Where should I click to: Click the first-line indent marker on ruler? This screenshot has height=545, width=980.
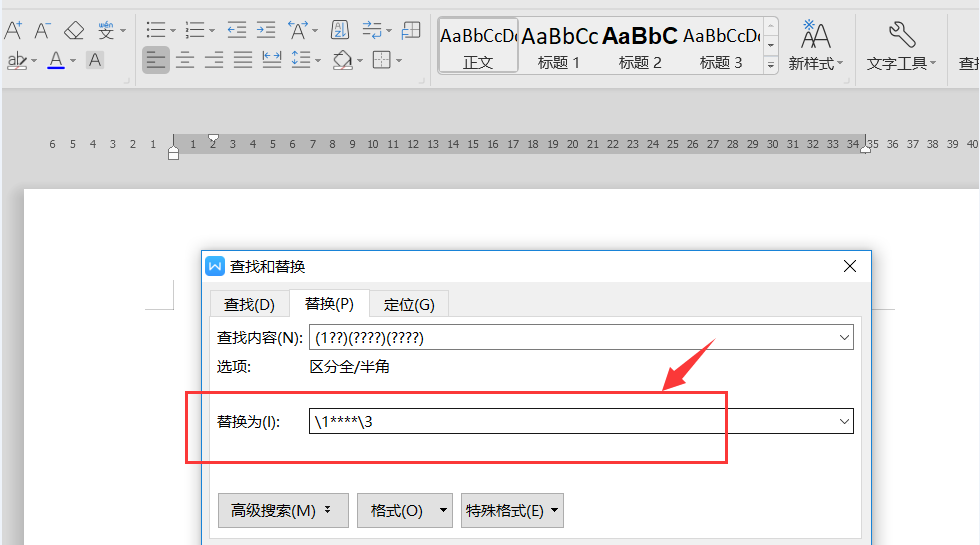tap(213, 139)
